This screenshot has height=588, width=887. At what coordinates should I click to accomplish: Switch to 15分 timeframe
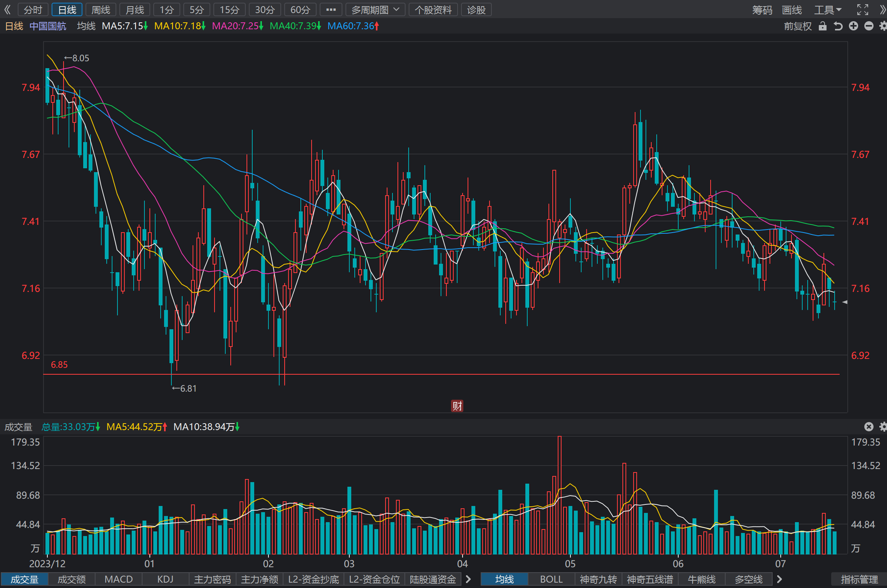pyautogui.click(x=230, y=10)
